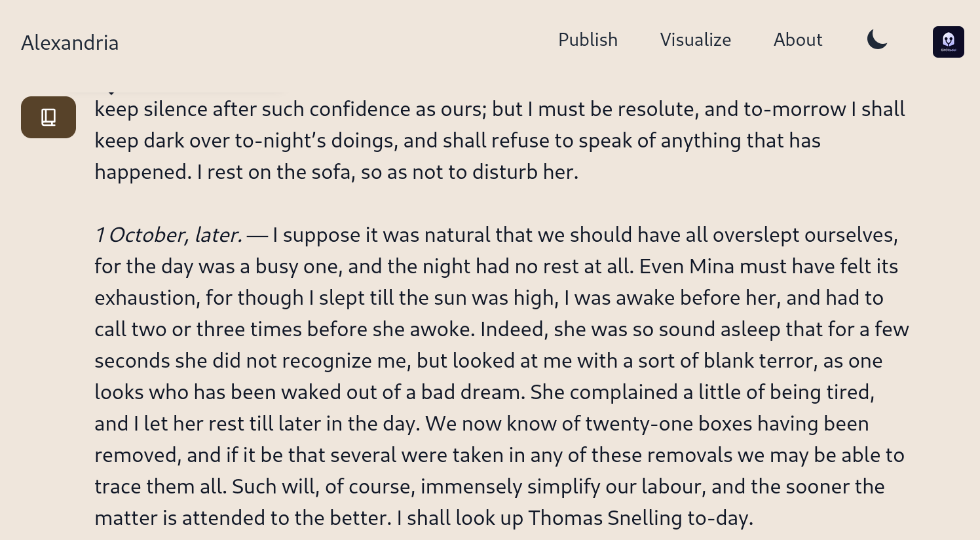Open the table of contents book icon

[48, 117]
